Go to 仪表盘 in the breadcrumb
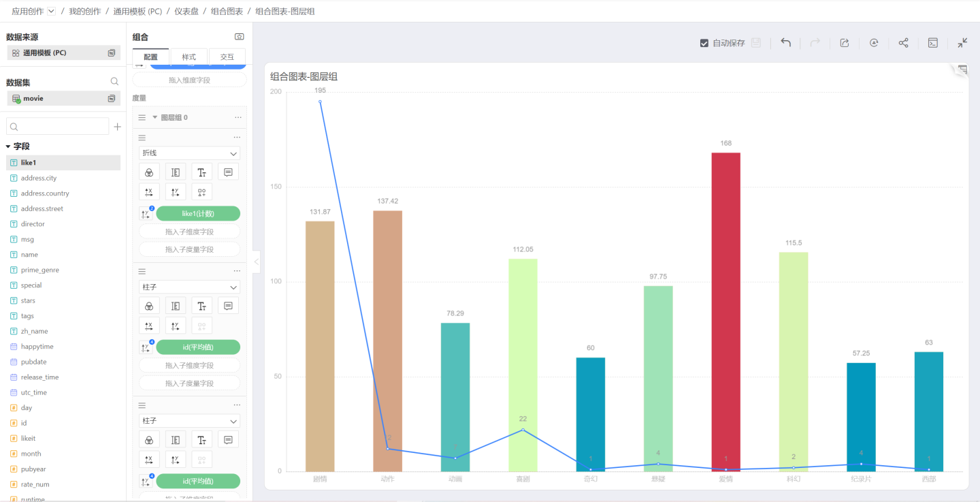The height and width of the screenshot is (502, 980). [x=186, y=12]
